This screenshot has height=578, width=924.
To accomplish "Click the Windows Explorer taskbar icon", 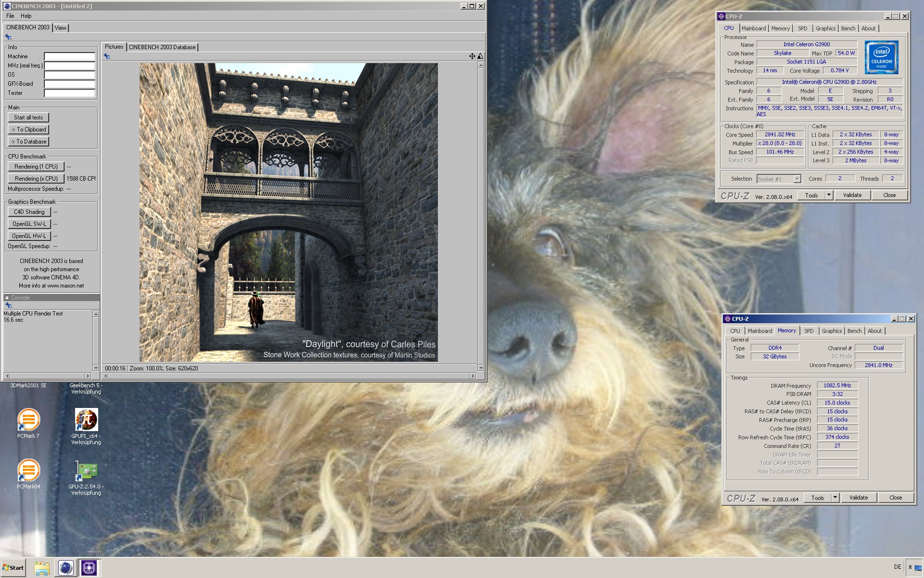I will point(42,568).
